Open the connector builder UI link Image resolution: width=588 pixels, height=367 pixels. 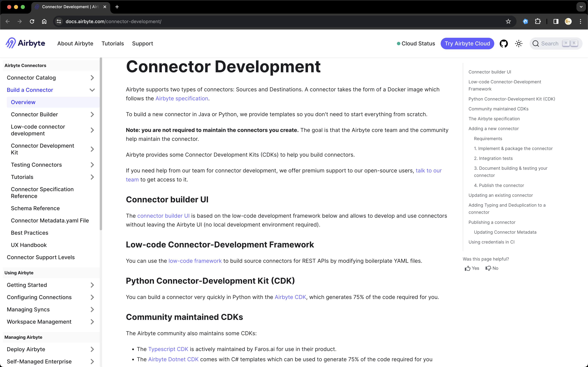coord(163,216)
